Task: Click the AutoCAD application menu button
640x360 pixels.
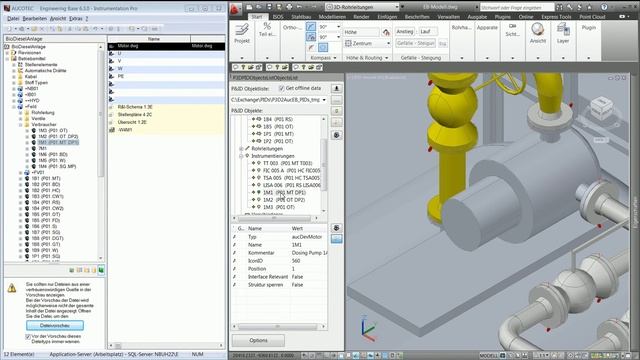Action: 235,8
